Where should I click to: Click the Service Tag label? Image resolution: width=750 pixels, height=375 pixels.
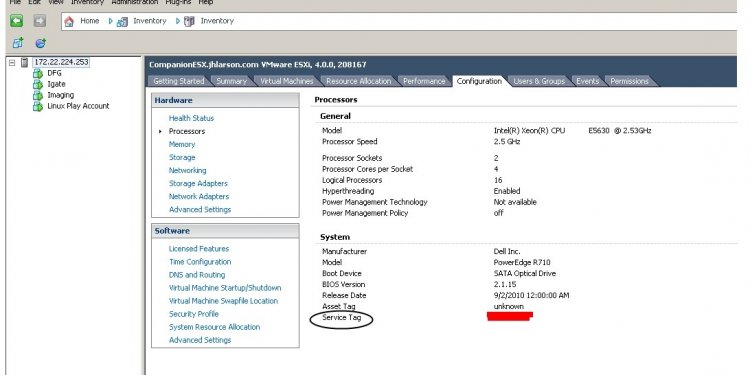[x=342, y=318]
